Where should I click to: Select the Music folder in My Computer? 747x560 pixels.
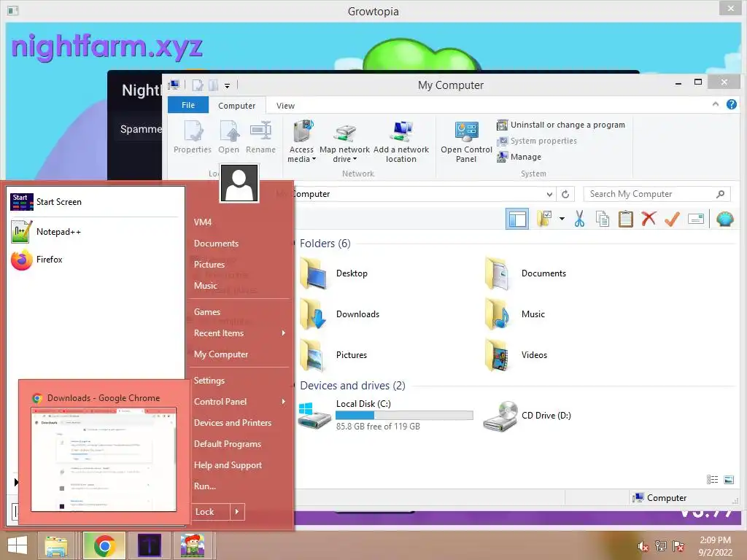point(514,314)
